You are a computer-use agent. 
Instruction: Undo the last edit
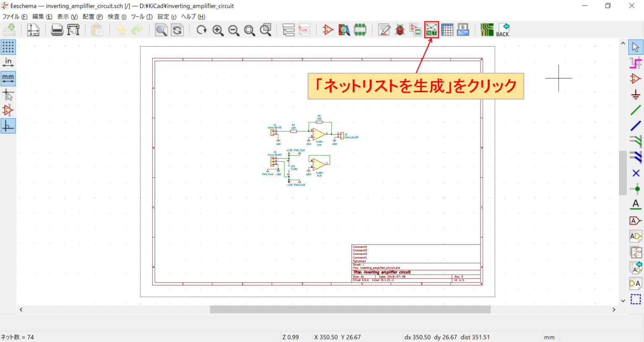pos(121,29)
